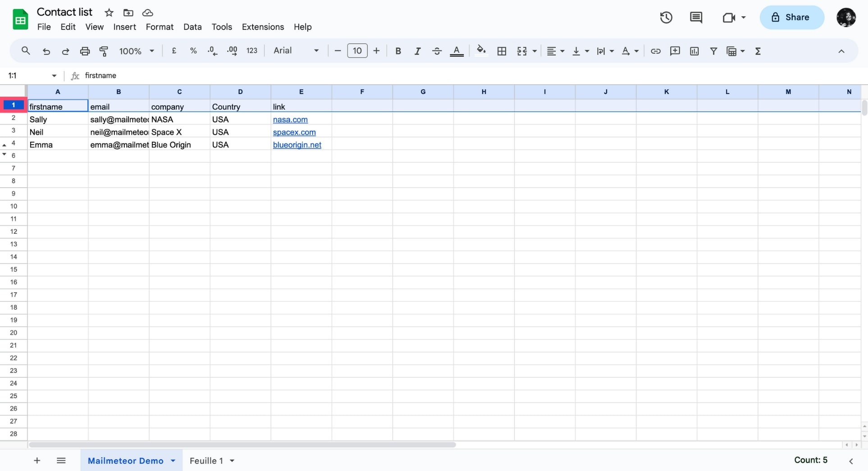The height and width of the screenshot is (471, 868).
Task: Increase font size with plus
Action: pos(377,51)
